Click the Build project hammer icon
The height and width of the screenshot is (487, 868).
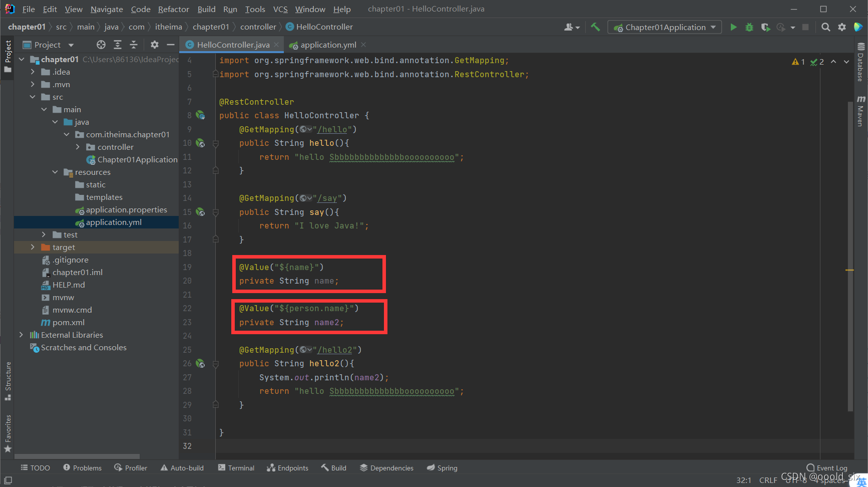point(595,27)
